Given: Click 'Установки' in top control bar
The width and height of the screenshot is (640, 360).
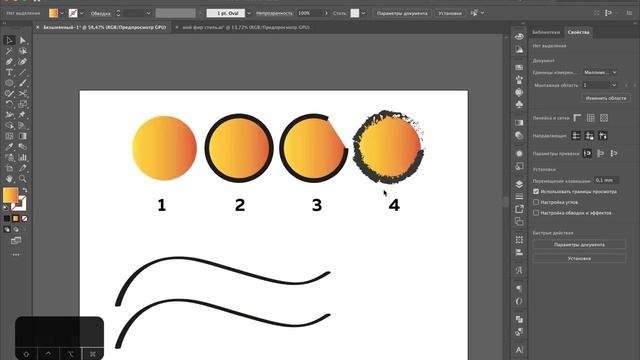Looking at the screenshot, I should (450, 13).
